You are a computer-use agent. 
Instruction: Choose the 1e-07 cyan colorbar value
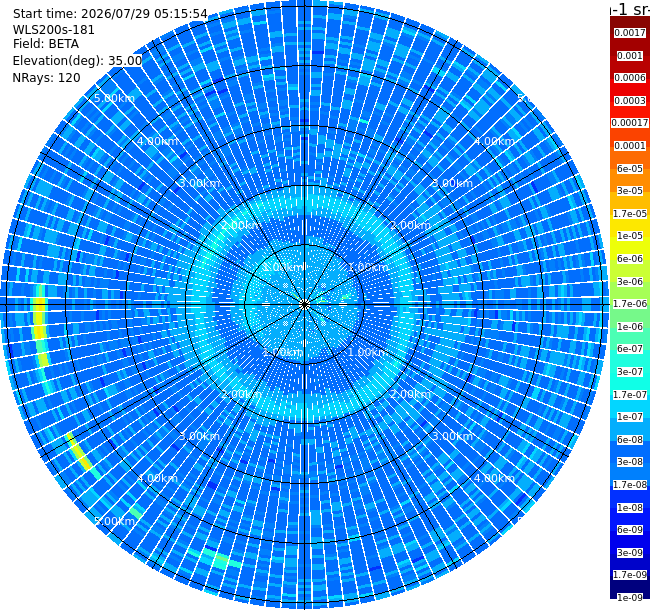(x=630, y=416)
